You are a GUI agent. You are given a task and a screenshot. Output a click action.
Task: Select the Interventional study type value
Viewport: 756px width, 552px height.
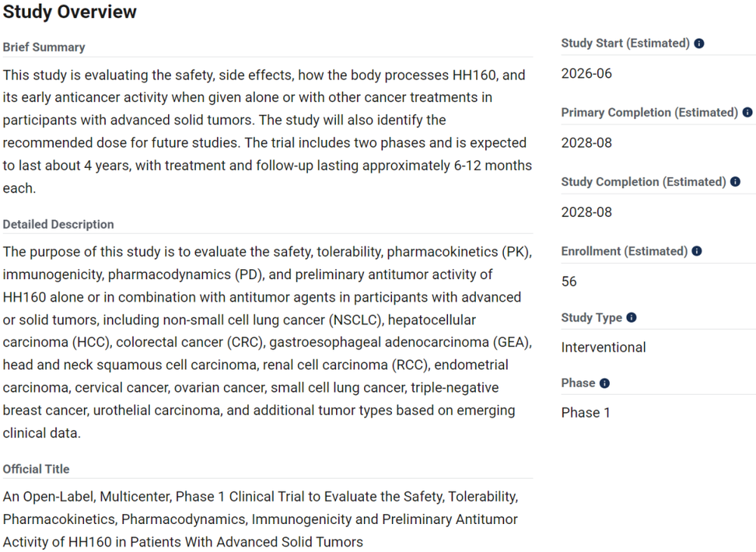pyautogui.click(x=603, y=347)
